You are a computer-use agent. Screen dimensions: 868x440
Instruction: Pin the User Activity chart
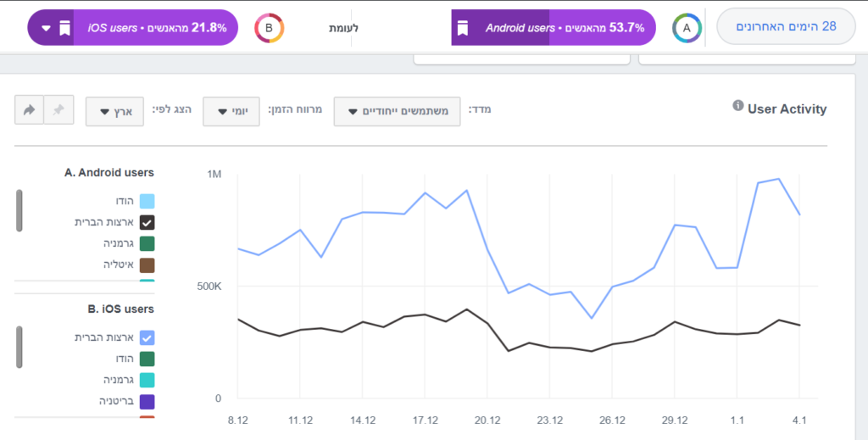[x=58, y=109]
